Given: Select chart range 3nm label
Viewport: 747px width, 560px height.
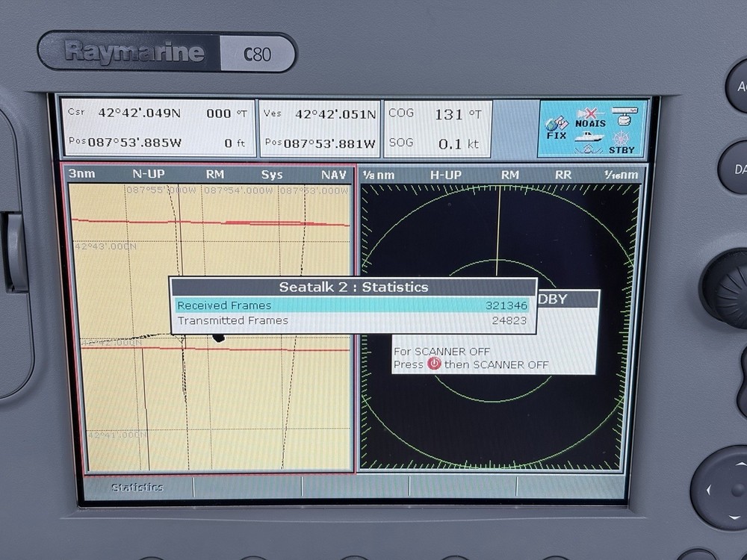Looking at the screenshot, I should point(81,173).
